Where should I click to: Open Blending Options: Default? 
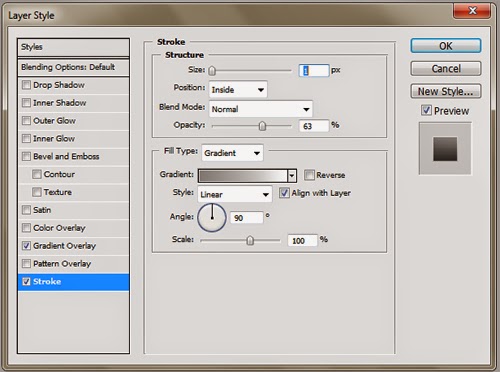[x=73, y=67]
